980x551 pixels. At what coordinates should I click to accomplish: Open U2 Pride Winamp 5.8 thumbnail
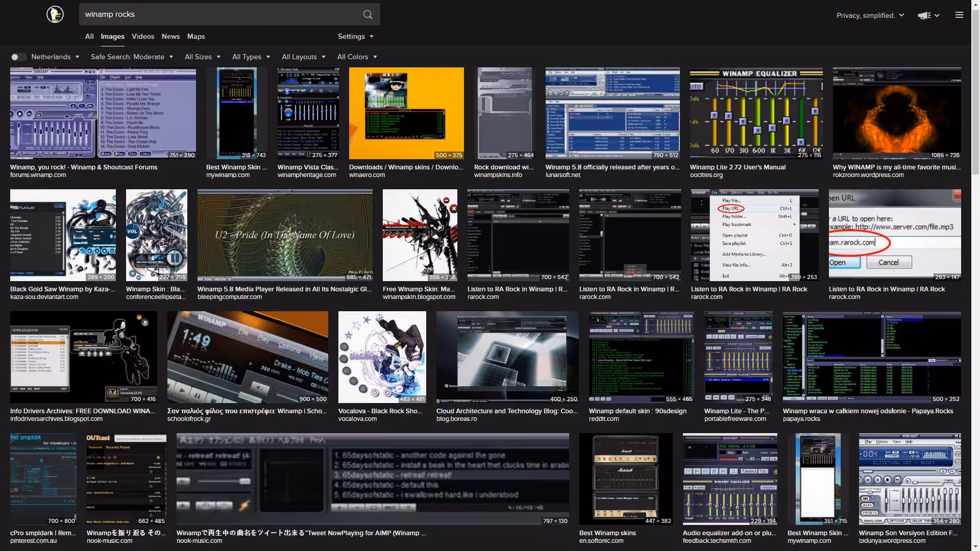285,235
